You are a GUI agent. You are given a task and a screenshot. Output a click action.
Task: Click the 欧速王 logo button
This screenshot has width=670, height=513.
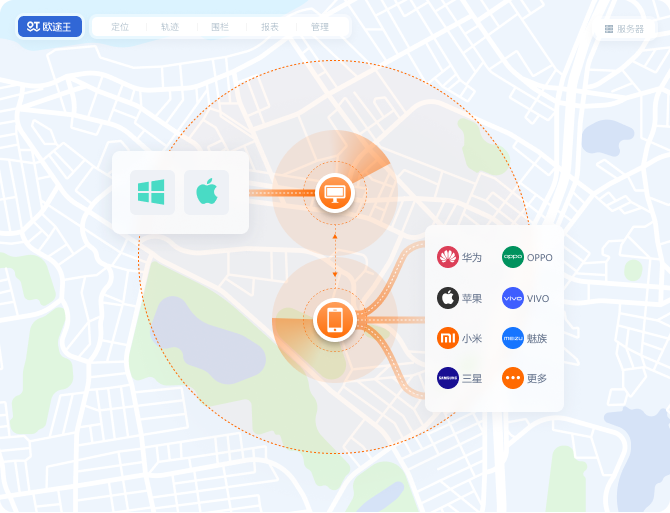pyautogui.click(x=50, y=27)
